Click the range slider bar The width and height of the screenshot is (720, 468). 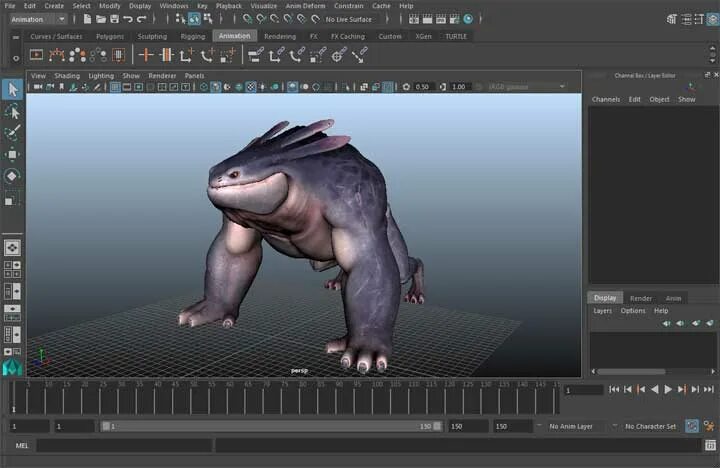(x=270, y=426)
